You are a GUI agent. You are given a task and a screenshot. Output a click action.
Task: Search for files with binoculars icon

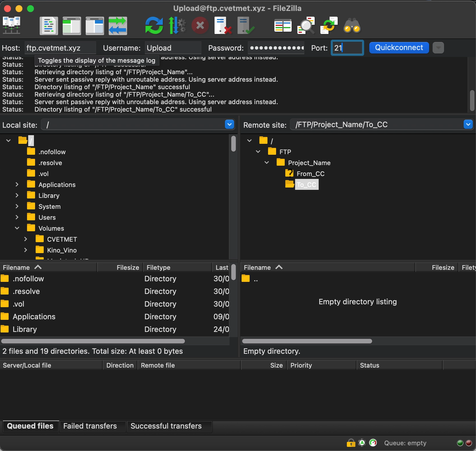click(352, 26)
